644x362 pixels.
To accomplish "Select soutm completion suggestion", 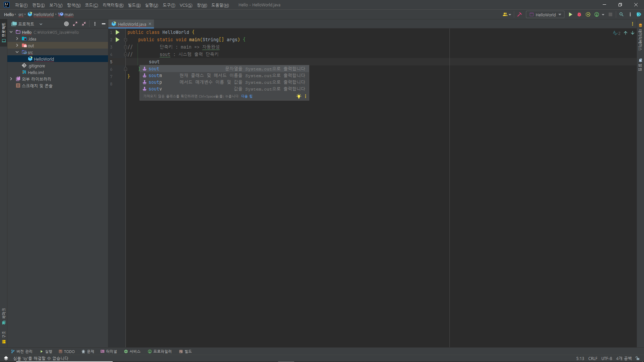I will (x=155, y=76).
